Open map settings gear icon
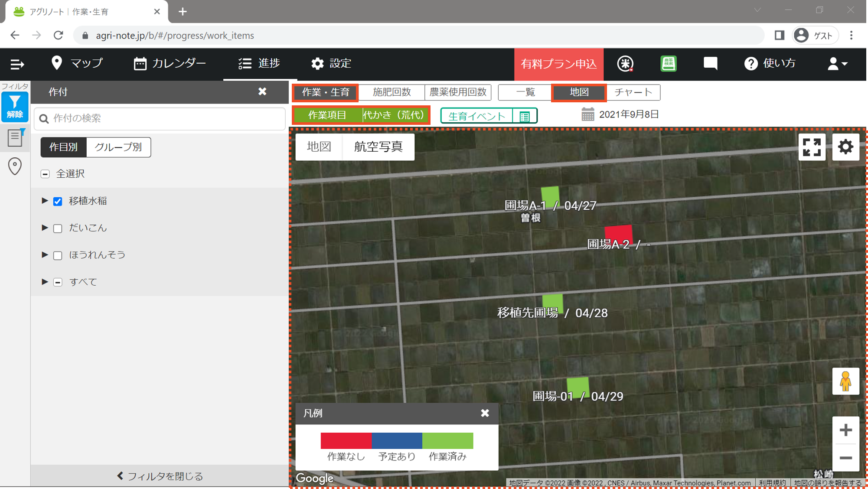This screenshot has width=868, height=489. click(x=845, y=147)
